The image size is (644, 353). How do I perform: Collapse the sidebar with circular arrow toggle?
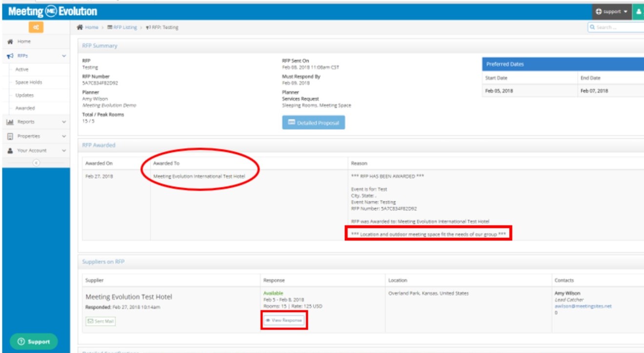tap(36, 163)
